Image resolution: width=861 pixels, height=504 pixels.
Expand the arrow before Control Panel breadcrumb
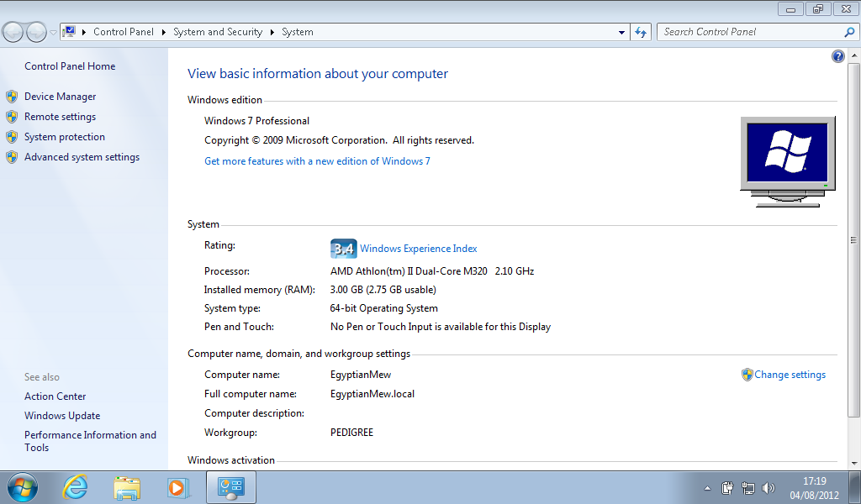click(x=84, y=33)
